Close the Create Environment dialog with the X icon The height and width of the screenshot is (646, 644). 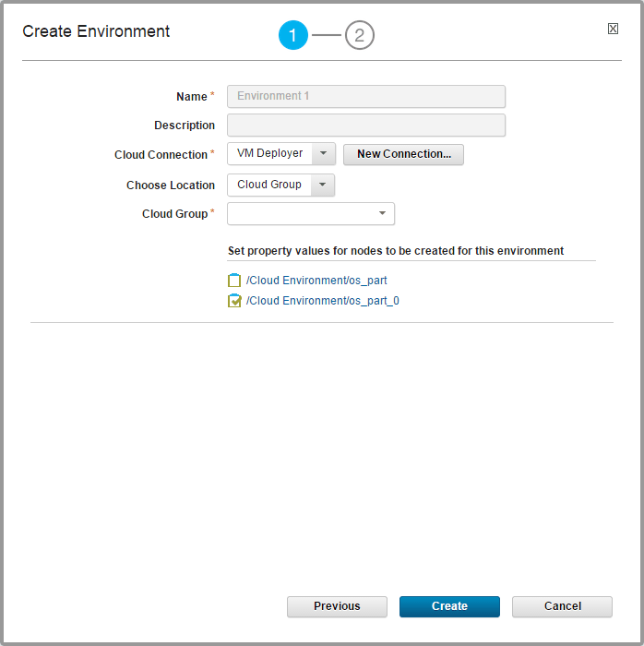(613, 29)
